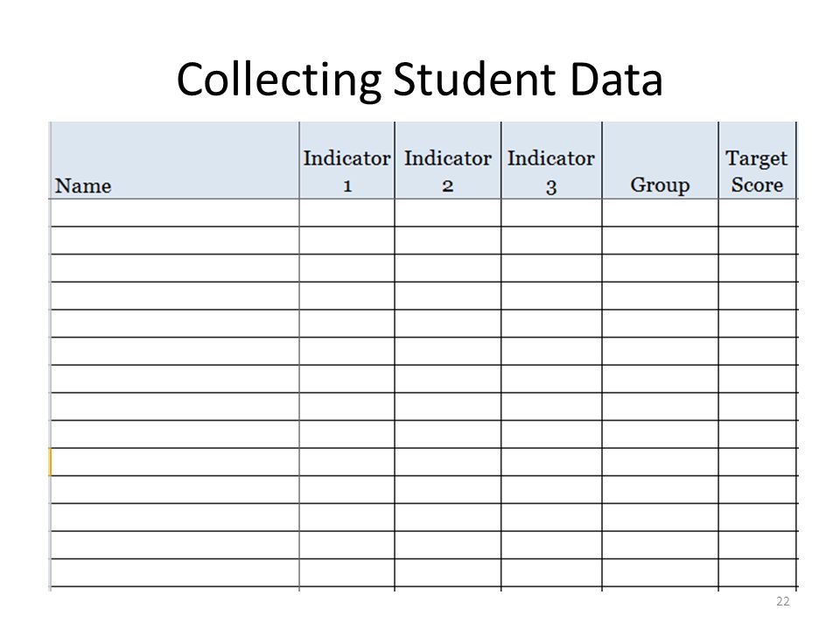Viewport: 840px width, 630px height.
Task: Select first empty cell under Name
Action: 175,213
